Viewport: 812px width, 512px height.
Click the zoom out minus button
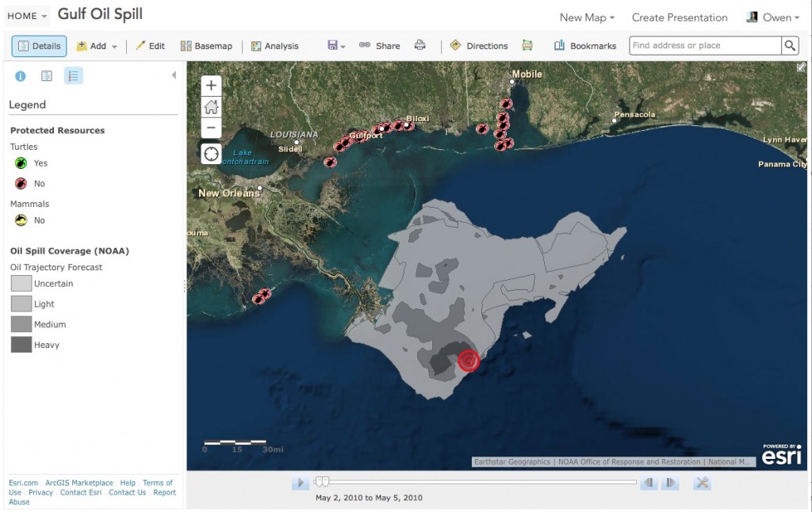click(211, 128)
